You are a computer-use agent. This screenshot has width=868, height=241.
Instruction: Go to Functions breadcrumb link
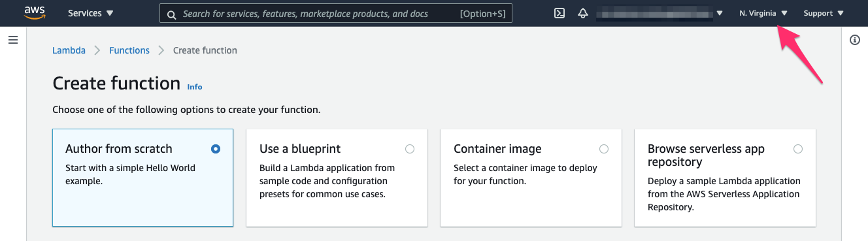pyautogui.click(x=129, y=50)
